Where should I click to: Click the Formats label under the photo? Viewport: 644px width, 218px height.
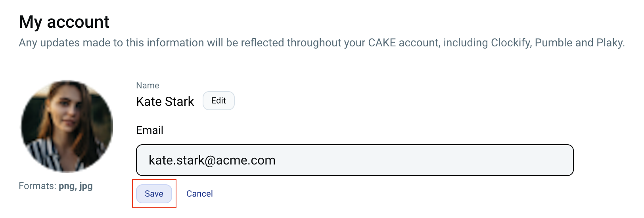click(37, 186)
